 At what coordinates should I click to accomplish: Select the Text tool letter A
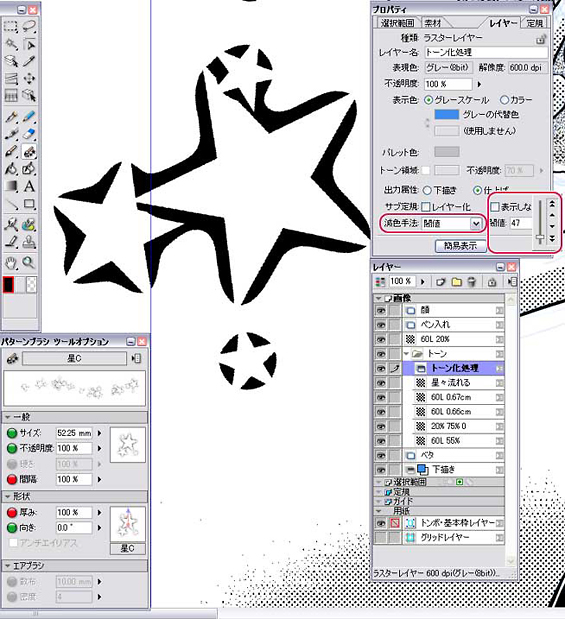point(29,186)
